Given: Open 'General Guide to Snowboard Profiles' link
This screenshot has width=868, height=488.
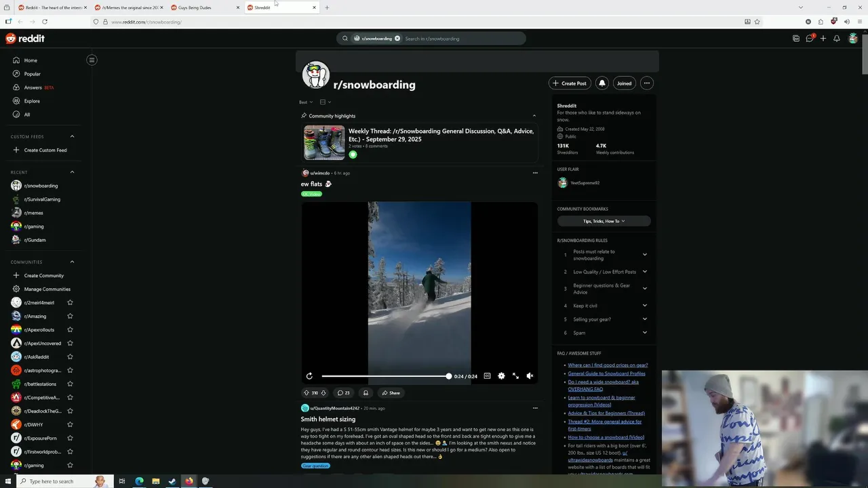Looking at the screenshot, I should point(606,373).
